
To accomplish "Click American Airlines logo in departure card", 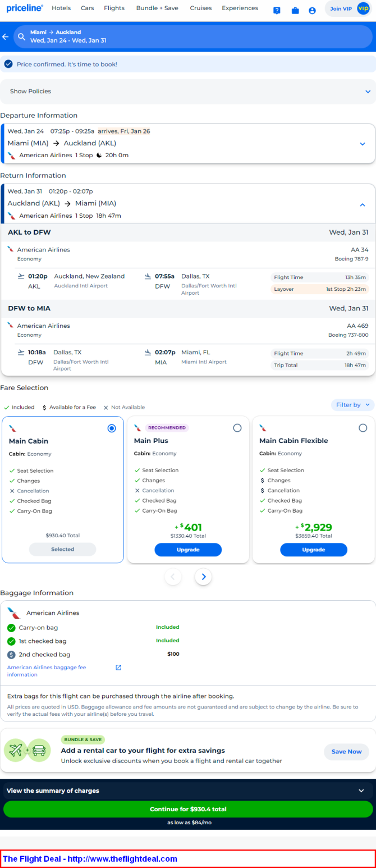I will coord(12,156).
